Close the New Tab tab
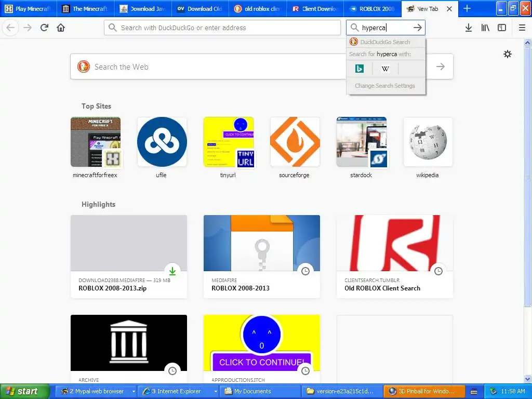 pyautogui.click(x=449, y=9)
